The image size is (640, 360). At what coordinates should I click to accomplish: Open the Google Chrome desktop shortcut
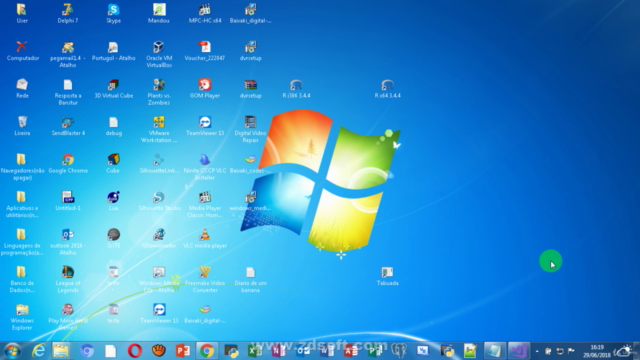(68, 163)
